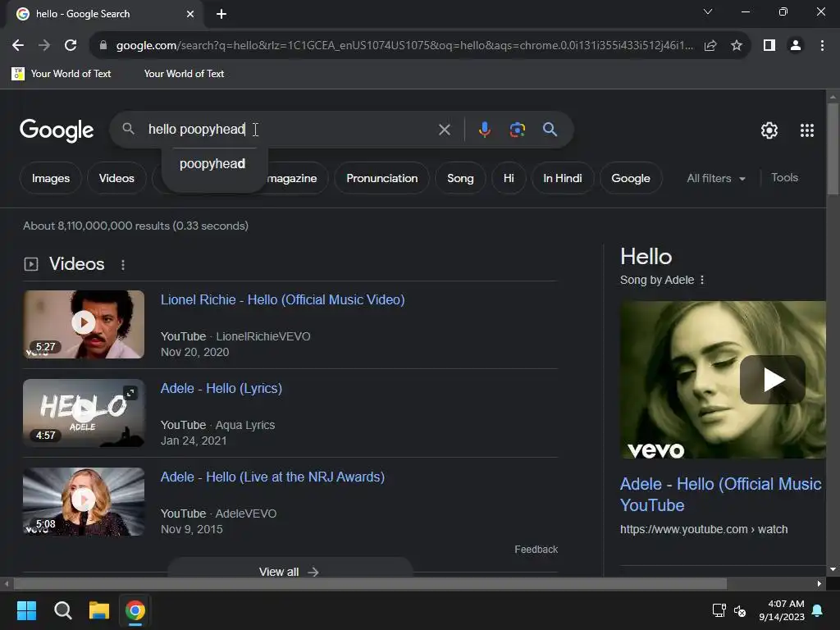Open the Google apps grid

click(807, 130)
